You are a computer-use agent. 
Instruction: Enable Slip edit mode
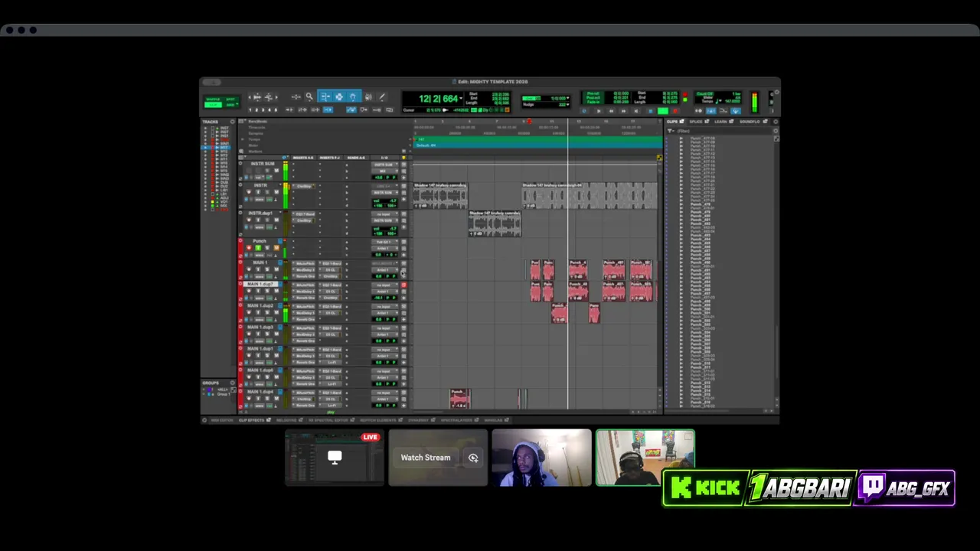(213, 105)
